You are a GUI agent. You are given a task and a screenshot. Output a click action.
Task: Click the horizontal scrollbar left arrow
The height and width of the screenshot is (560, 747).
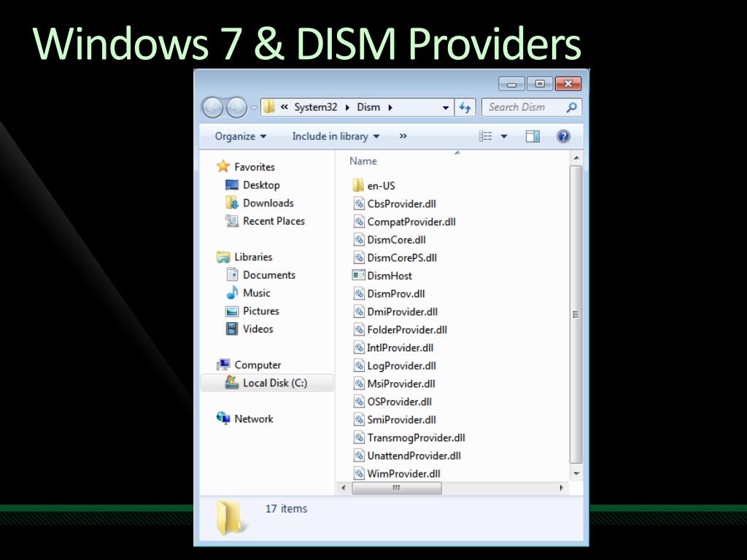344,488
